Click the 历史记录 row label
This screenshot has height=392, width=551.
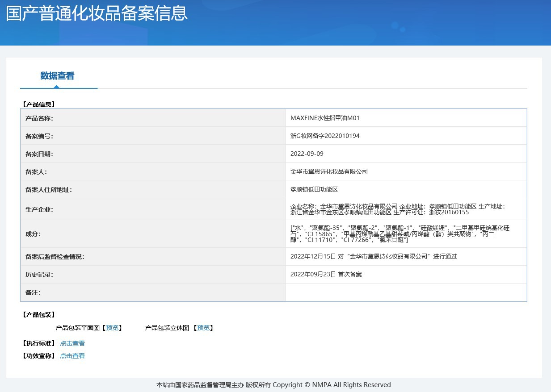tap(39, 274)
